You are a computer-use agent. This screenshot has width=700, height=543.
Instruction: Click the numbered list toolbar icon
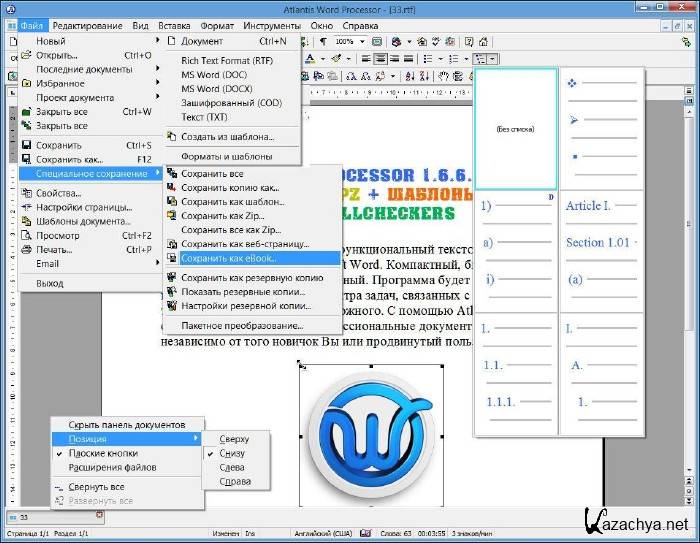tap(455, 59)
